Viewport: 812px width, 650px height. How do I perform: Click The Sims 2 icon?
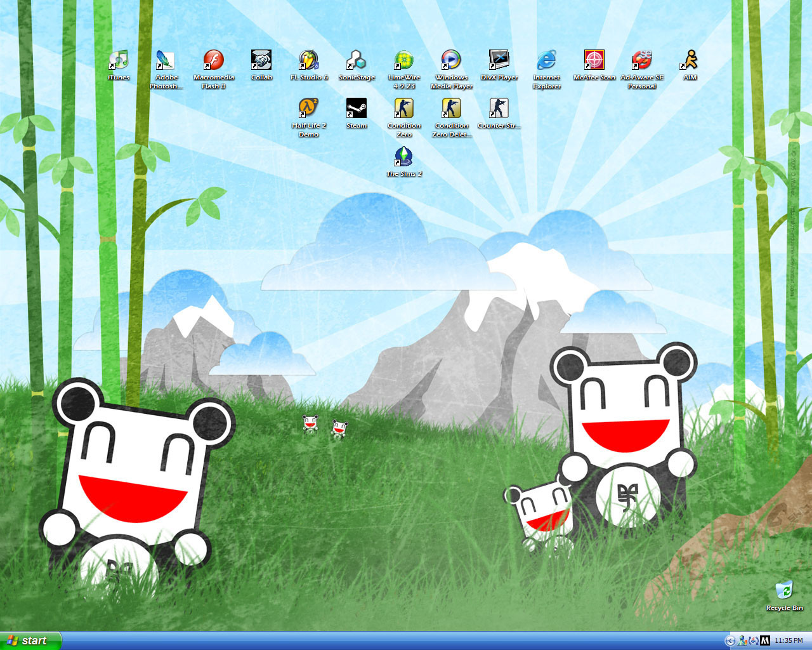pyautogui.click(x=404, y=157)
